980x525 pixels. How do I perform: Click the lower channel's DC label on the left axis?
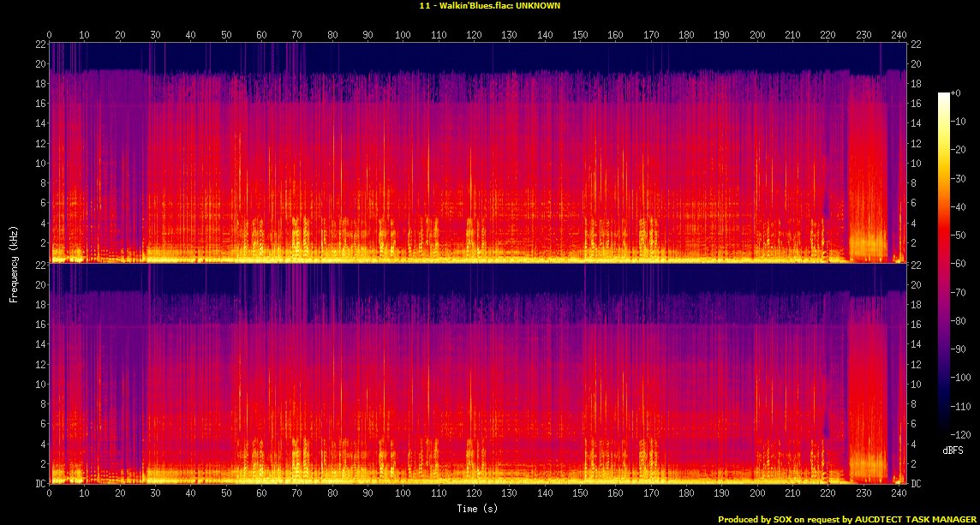pos(39,484)
